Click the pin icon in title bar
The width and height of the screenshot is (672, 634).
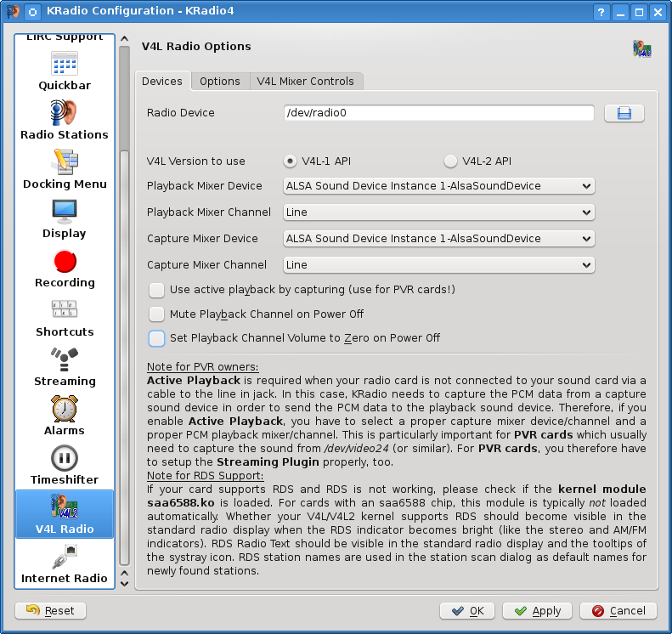(x=32, y=12)
